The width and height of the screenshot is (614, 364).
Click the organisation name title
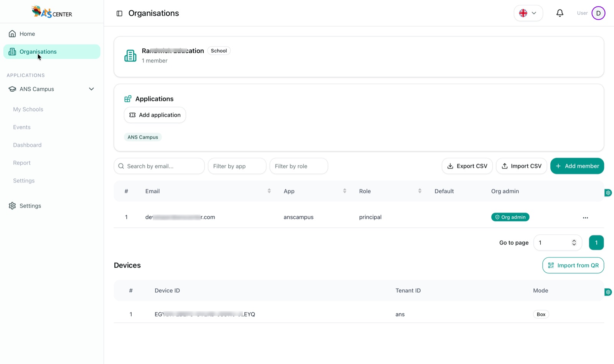click(173, 51)
